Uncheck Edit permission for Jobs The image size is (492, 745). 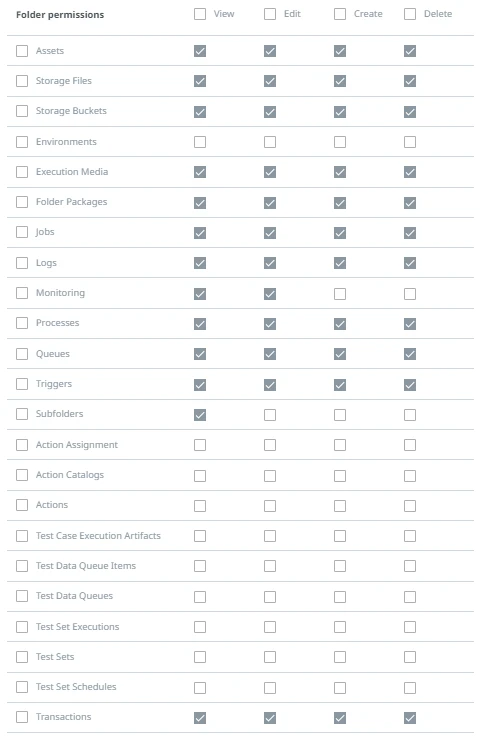coord(270,233)
